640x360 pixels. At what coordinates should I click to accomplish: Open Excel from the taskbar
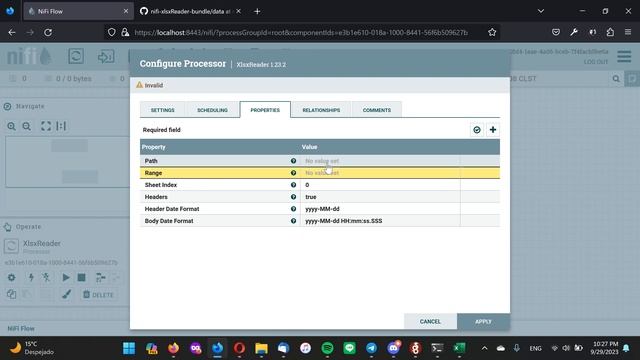pyautogui.click(x=459, y=348)
